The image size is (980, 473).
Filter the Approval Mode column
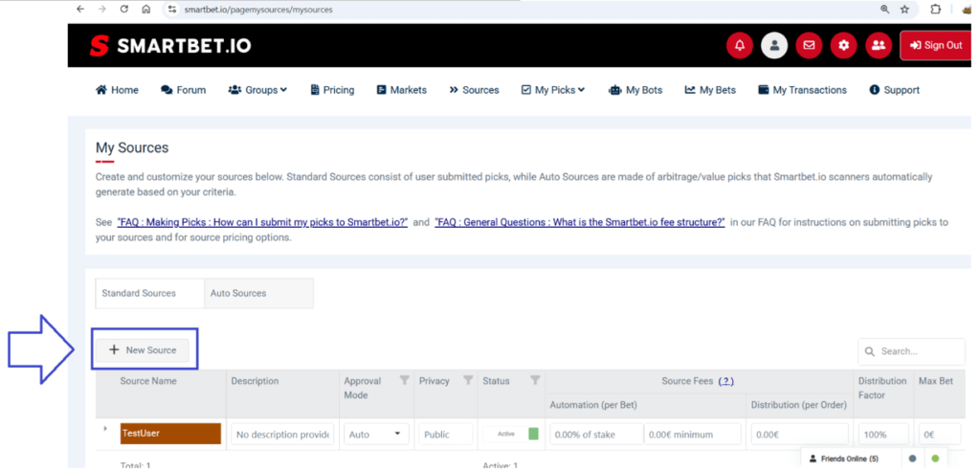tap(404, 381)
